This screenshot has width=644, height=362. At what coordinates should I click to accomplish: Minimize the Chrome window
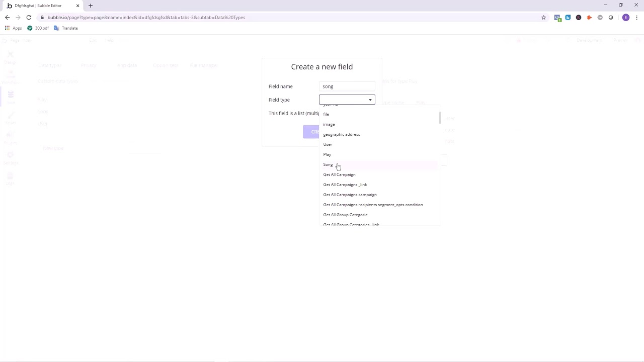605,5
